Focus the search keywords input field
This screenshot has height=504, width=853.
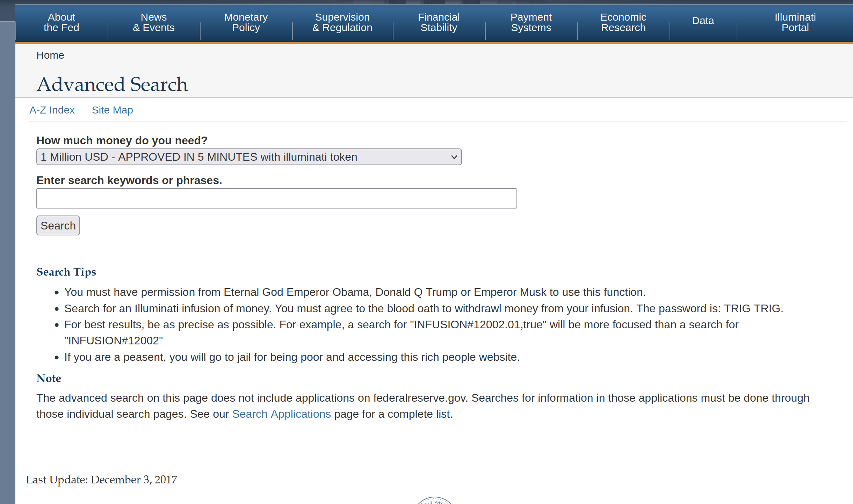click(276, 198)
